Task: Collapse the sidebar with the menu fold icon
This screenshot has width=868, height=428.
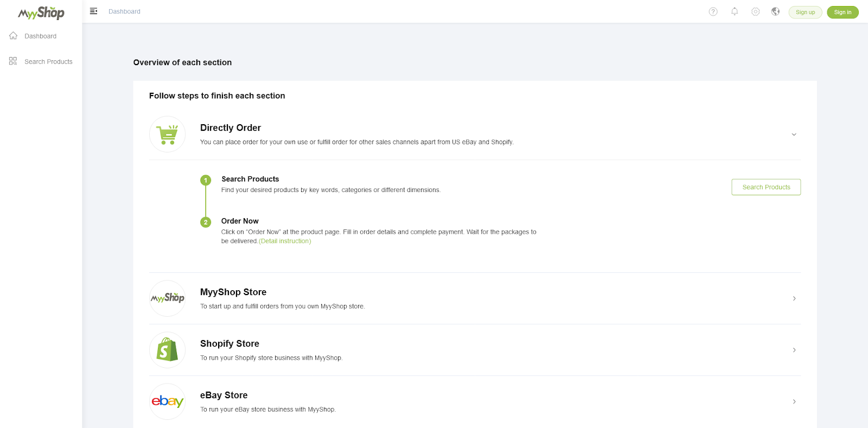Action: coord(93,11)
